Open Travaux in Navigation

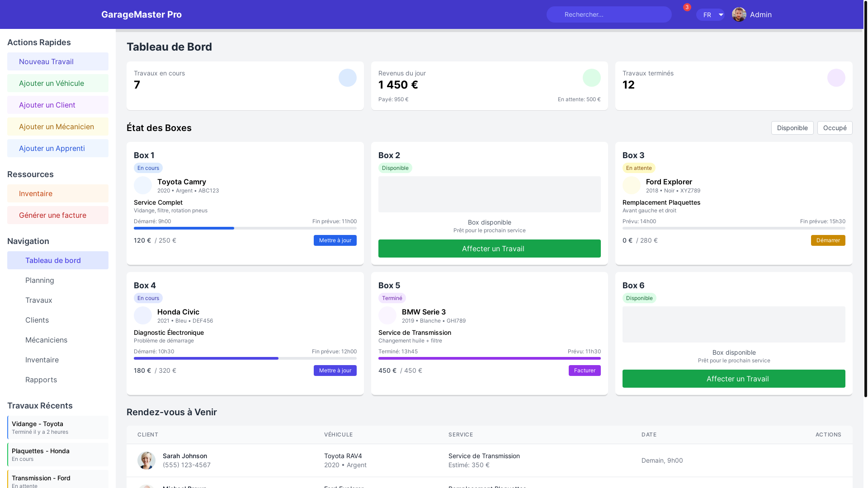(x=58, y=300)
